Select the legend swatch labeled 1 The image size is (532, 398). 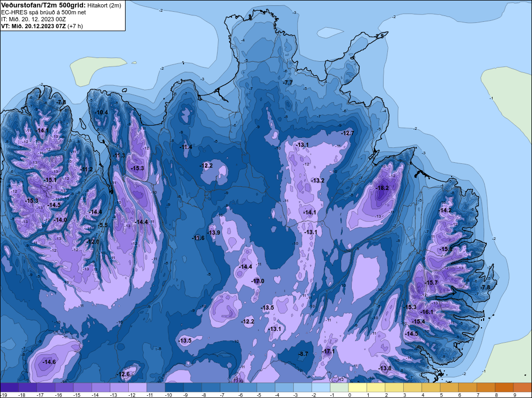click(376, 387)
